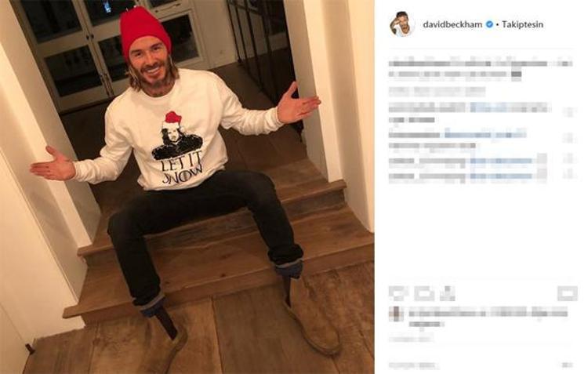Open the blurred likes count text

tap(488, 312)
